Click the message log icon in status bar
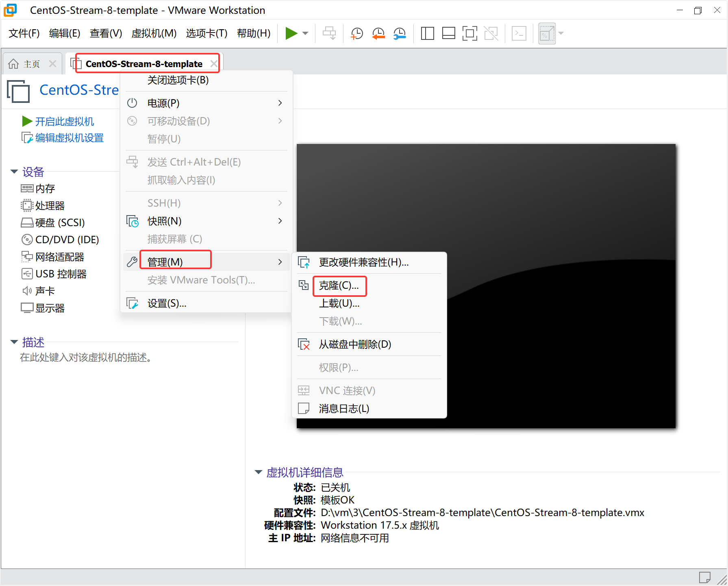 [704, 577]
